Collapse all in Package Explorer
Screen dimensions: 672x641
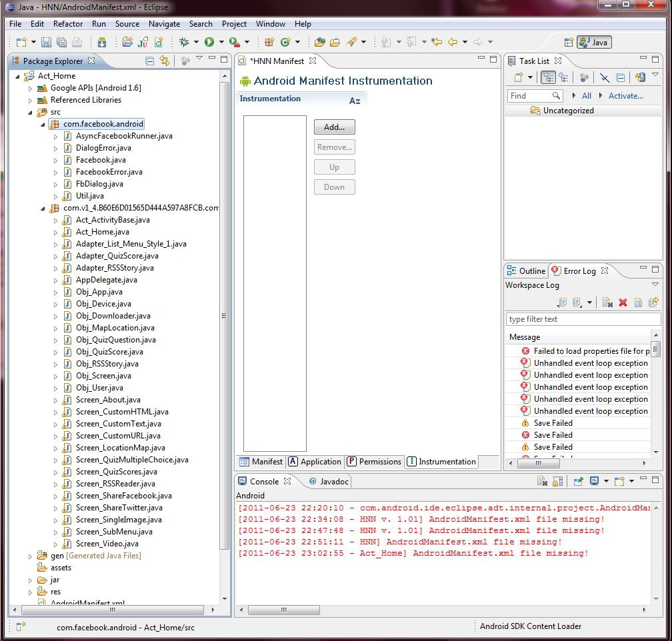point(150,61)
